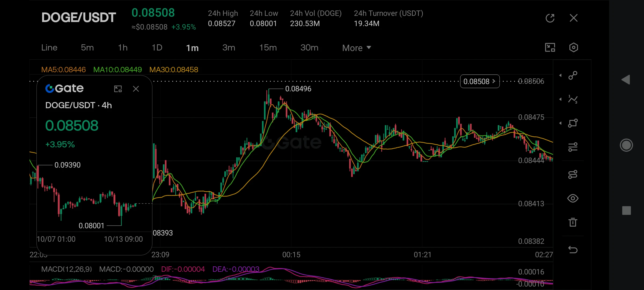Click the undo arrow icon
644x290 pixels.
point(573,250)
